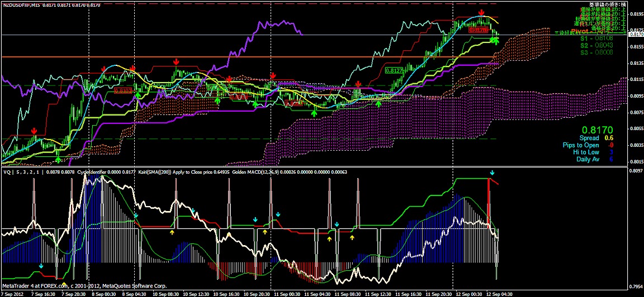Click the 0.8102 red price box

pyautogui.click(x=124, y=90)
